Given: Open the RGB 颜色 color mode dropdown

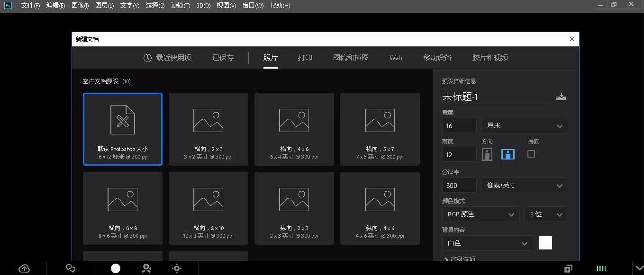Looking at the screenshot, I should point(481,214).
